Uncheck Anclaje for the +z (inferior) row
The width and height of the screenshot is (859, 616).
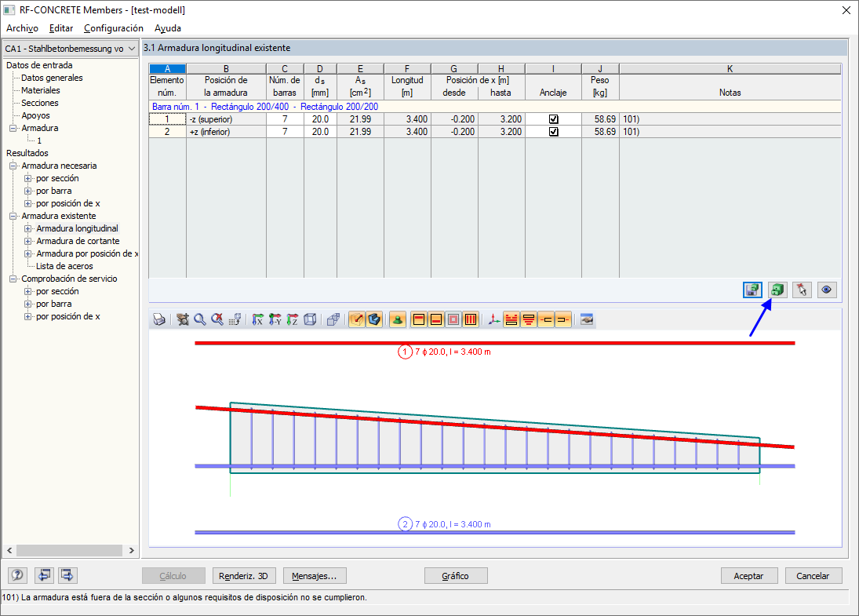(x=553, y=132)
